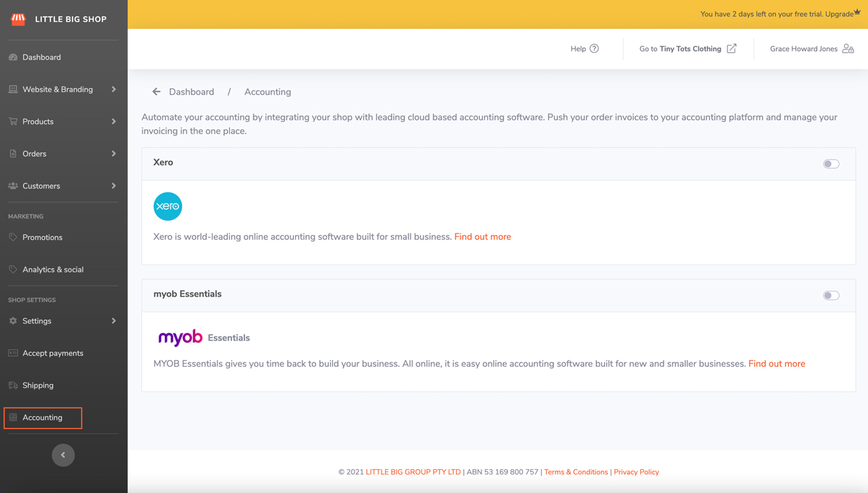Expand the Settings submenu in the sidebar
This screenshot has height=493, width=868.
click(114, 321)
